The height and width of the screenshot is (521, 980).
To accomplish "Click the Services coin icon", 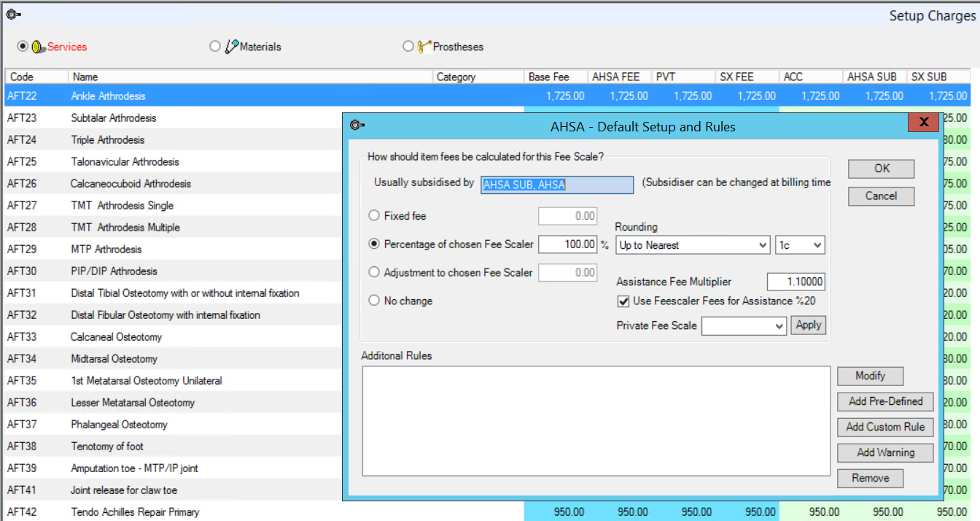I will tap(39, 47).
